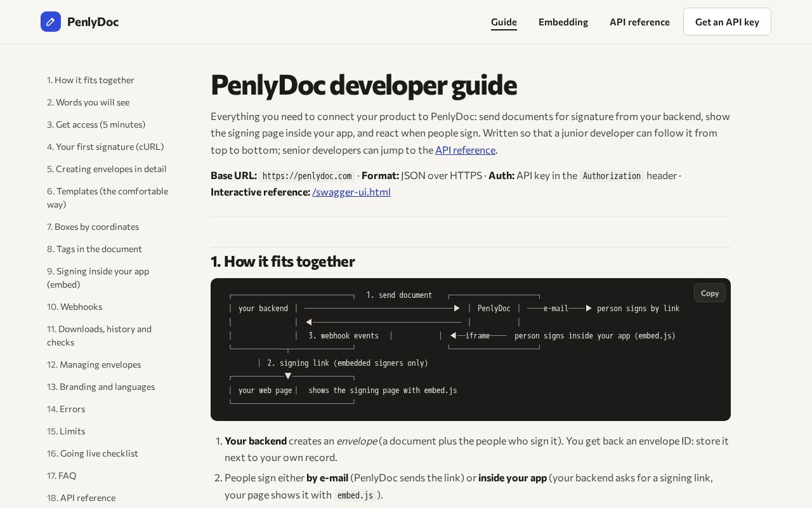Copy the architecture diagram code block
Screen dimensions: 812x508
[709, 293]
